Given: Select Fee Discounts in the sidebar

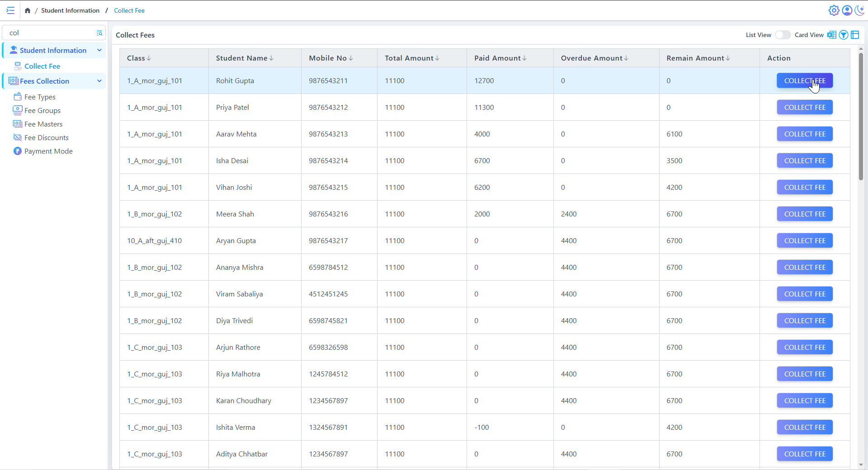Looking at the screenshot, I should point(46,137).
